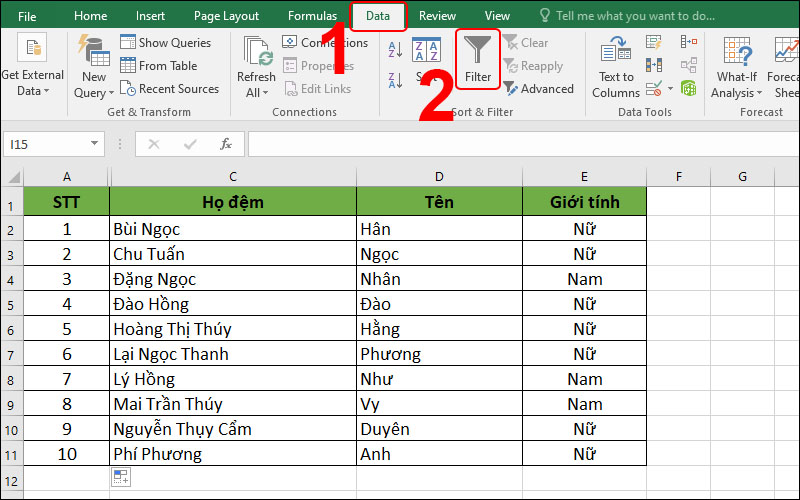Select column D header
This screenshot has width=800, height=500.
439,177
